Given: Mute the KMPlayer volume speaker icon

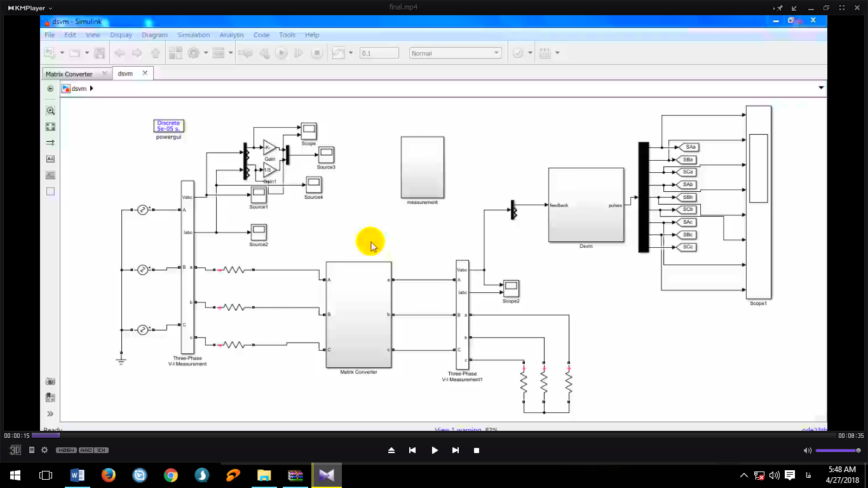Looking at the screenshot, I should click(x=807, y=451).
